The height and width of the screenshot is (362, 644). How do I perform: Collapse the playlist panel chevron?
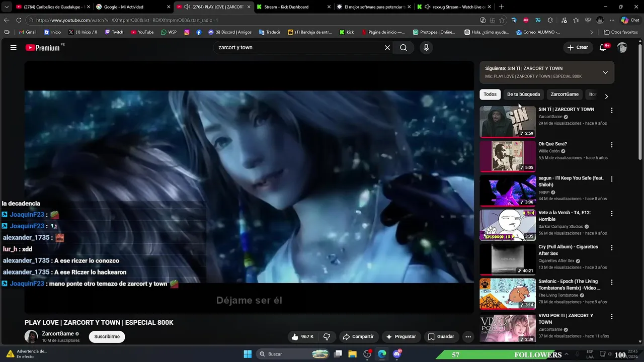[x=605, y=72]
